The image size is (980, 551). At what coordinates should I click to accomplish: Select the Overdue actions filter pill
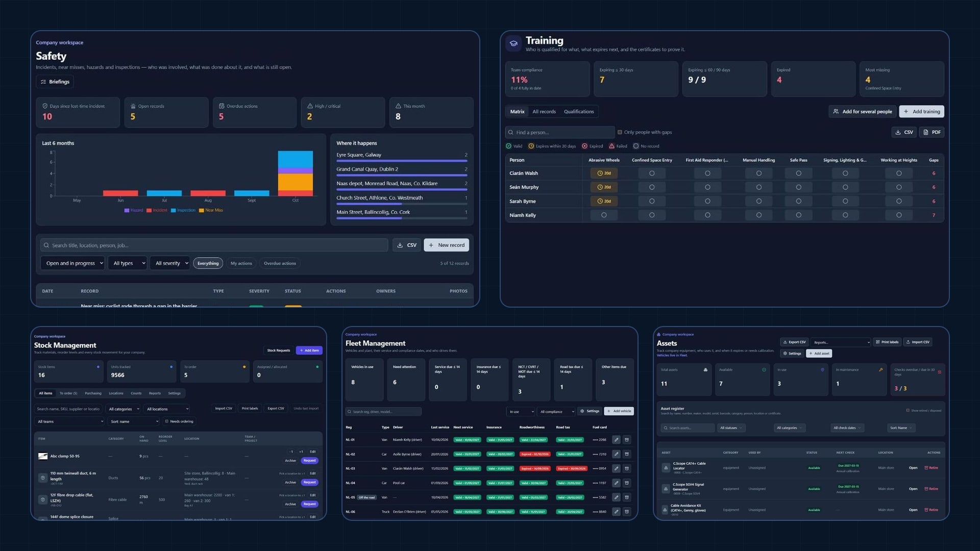(x=280, y=263)
